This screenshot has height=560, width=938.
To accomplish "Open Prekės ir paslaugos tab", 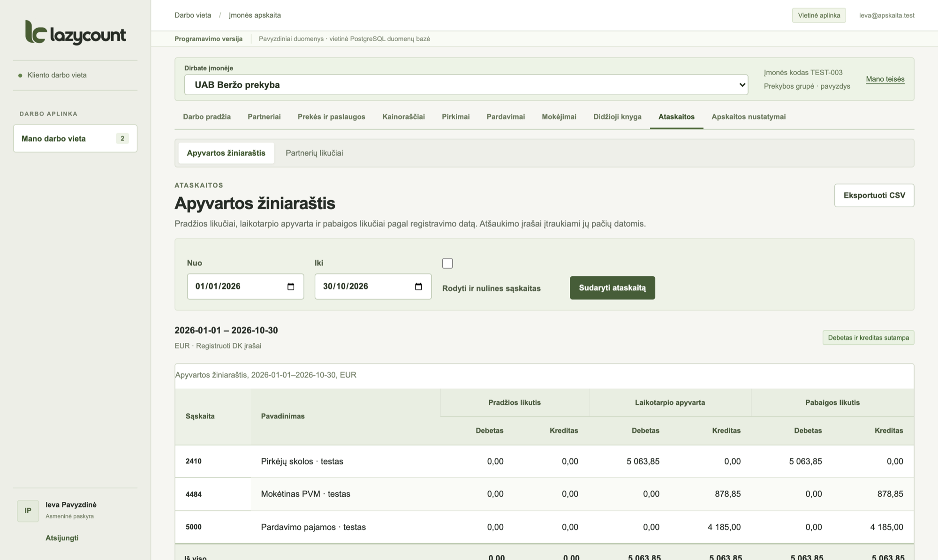I will pyautogui.click(x=331, y=117).
